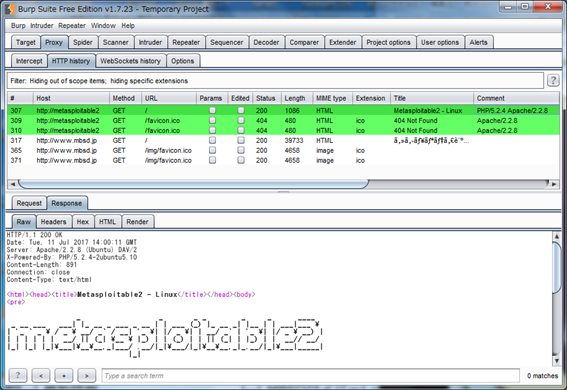Switch to the Target tab
Screen dimensions: 567x390
[x=26, y=42]
